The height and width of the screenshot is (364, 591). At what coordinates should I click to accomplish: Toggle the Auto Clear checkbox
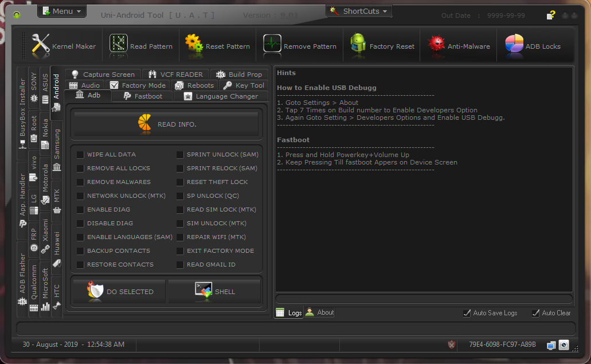[x=535, y=313]
